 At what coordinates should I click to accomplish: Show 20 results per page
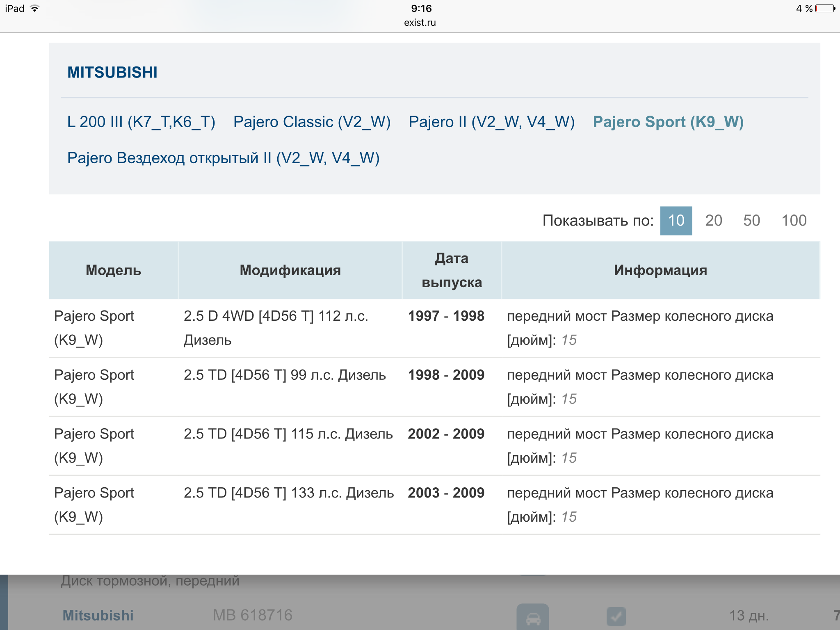(x=713, y=221)
